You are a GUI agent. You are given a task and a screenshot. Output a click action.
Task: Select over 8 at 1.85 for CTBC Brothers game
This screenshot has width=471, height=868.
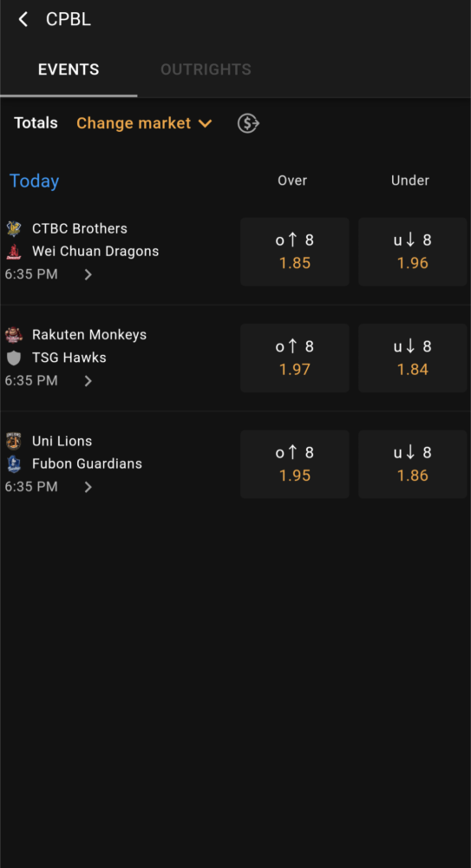coord(294,252)
